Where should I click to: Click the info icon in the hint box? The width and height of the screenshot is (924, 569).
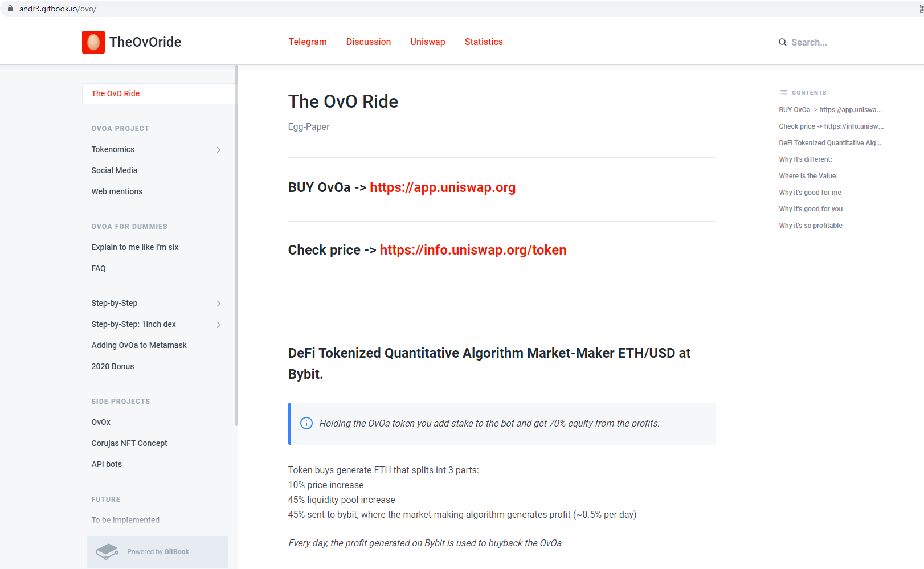[306, 423]
